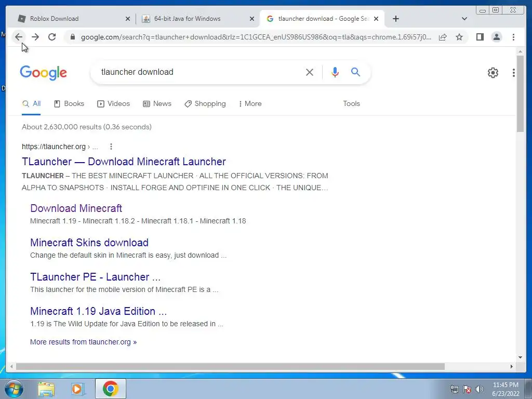The image size is (532, 399).
Task: Filter results by Books
Action: click(69, 104)
